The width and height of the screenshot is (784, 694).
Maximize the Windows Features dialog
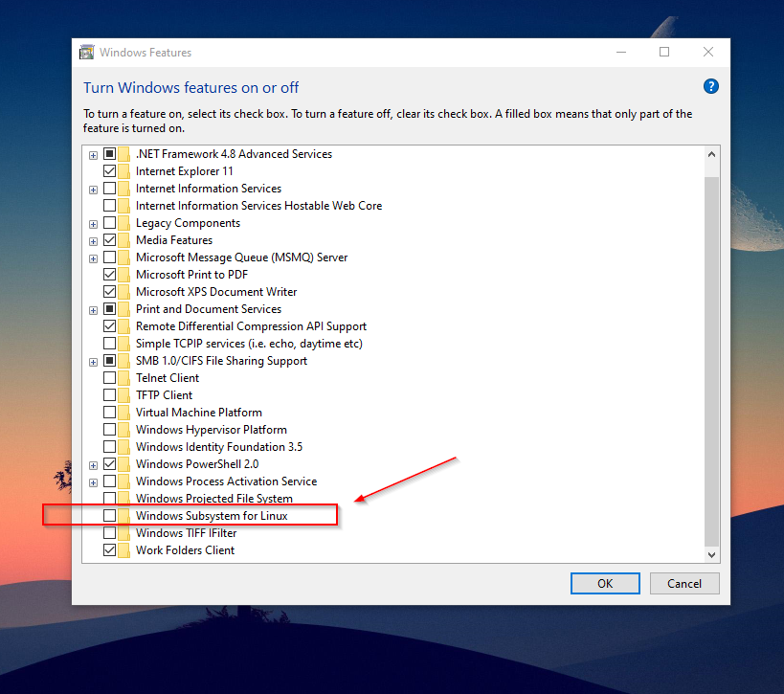pyautogui.click(x=664, y=52)
